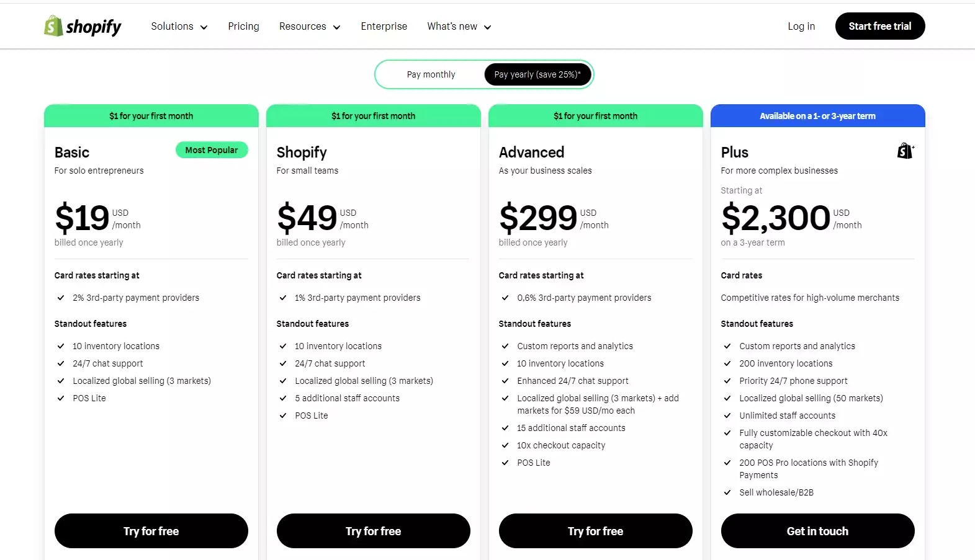Click checkmark next to 10x checkout capacity
The height and width of the screenshot is (560, 975).
coord(505,445)
